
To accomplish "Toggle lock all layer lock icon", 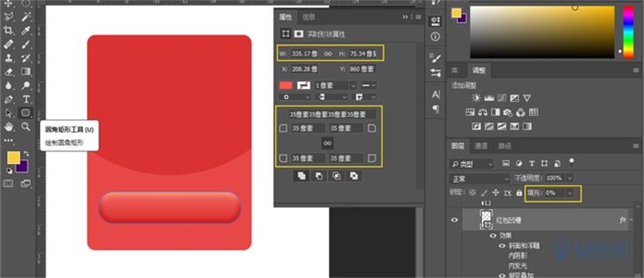I will coord(519,193).
